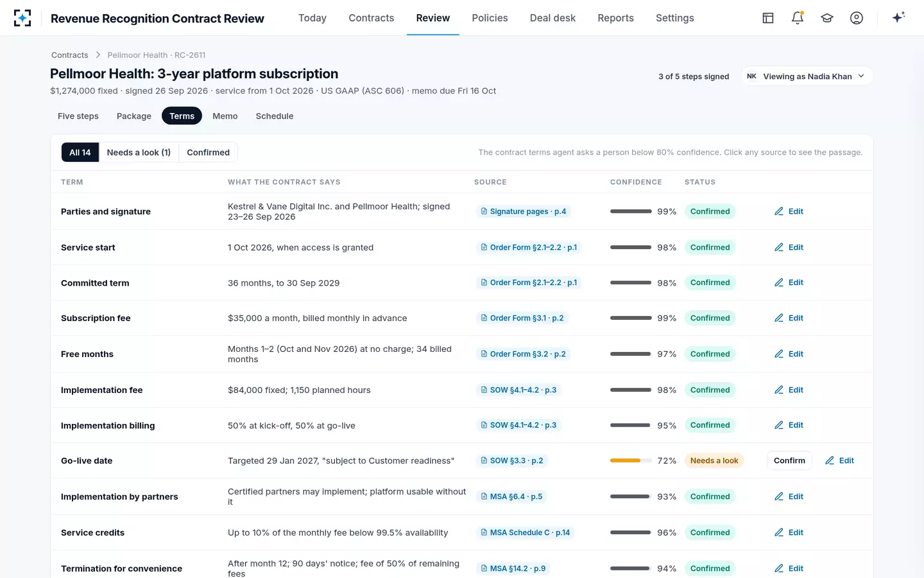
Task: Open Reports in top navigation
Action: tap(616, 18)
